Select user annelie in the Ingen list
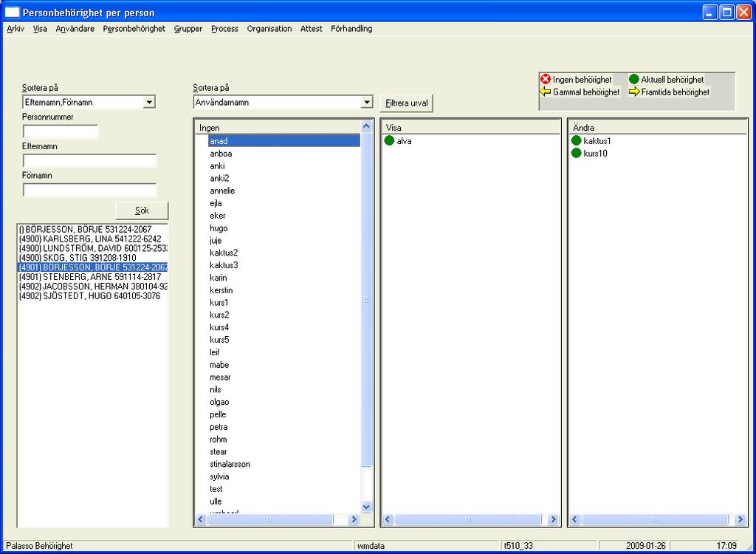756x554 pixels. (222, 191)
